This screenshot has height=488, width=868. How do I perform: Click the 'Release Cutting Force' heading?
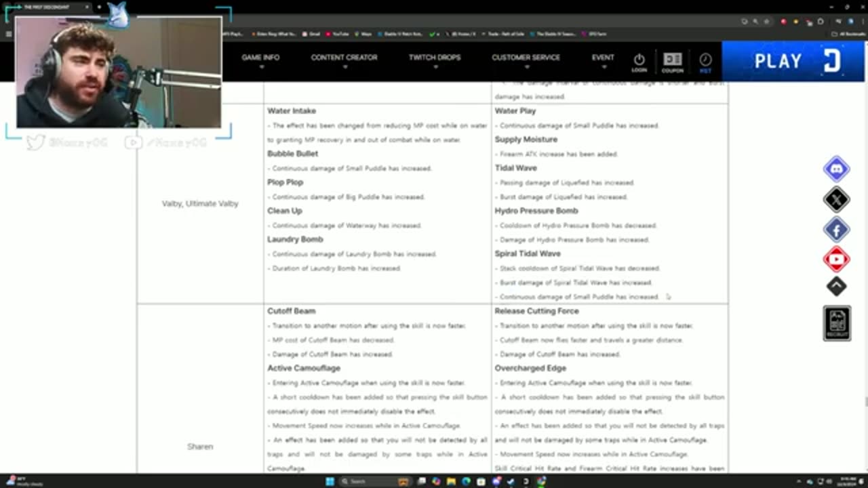click(536, 311)
